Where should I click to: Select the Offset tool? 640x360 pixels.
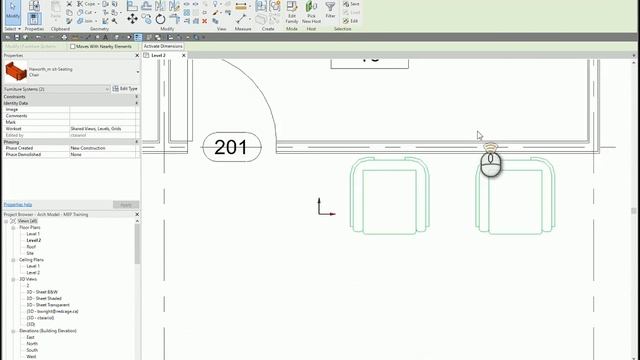point(146,6)
